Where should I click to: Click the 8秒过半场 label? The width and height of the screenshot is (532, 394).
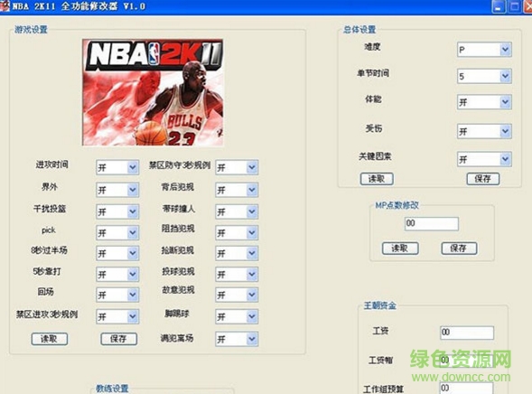pos(49,250)
